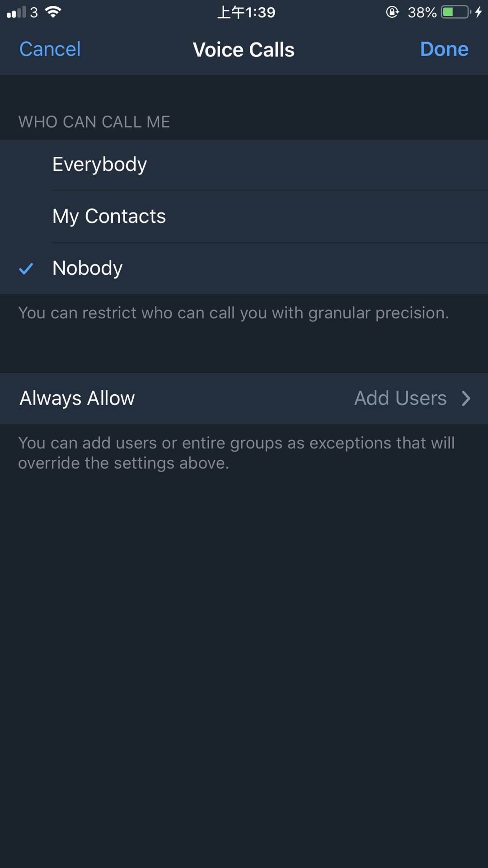
Task: Open the Always Allow row
Action: point(244,398)
